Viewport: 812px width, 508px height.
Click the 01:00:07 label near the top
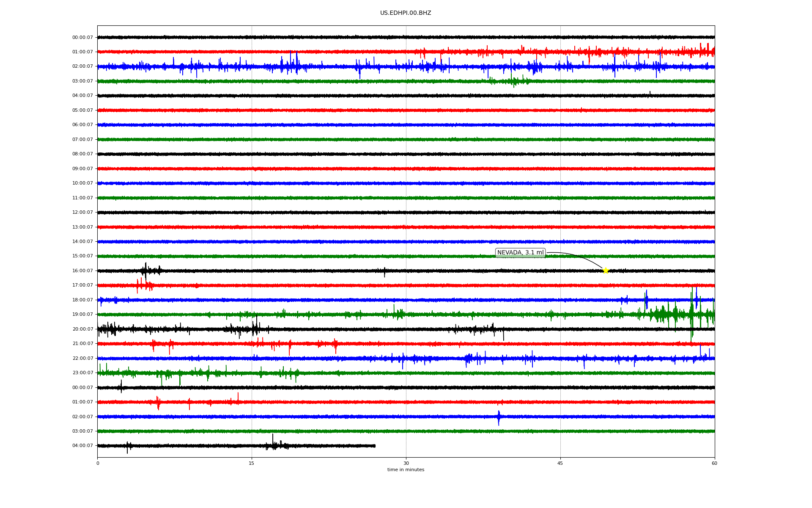(x=82, y=52)
